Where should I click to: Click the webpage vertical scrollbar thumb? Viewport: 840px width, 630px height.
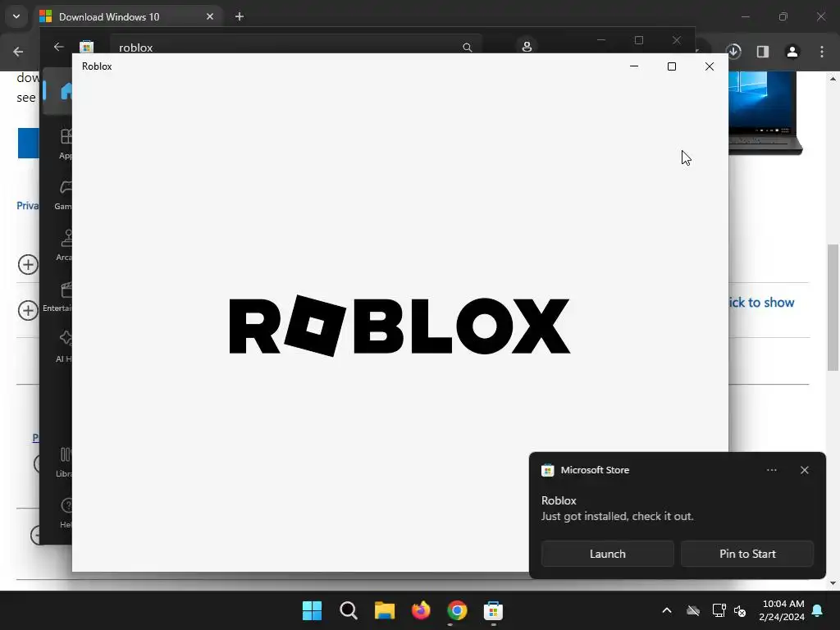point(833,307)
